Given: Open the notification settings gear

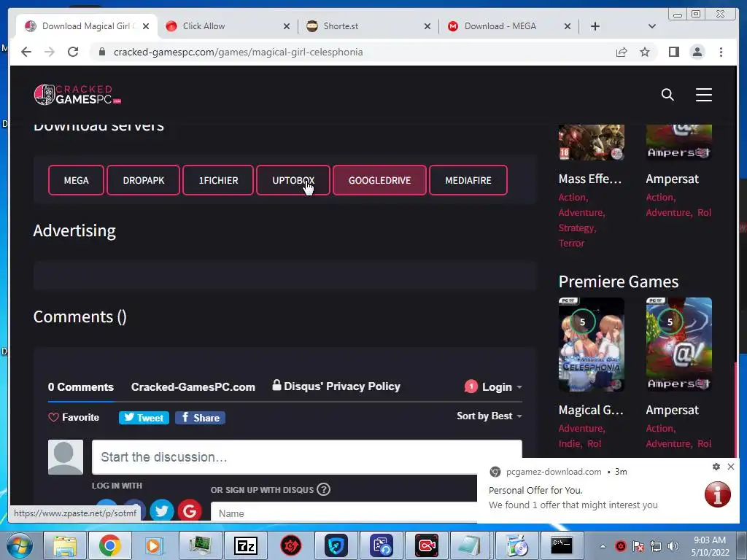Looking at the screenshot, I should pos(716,467).
